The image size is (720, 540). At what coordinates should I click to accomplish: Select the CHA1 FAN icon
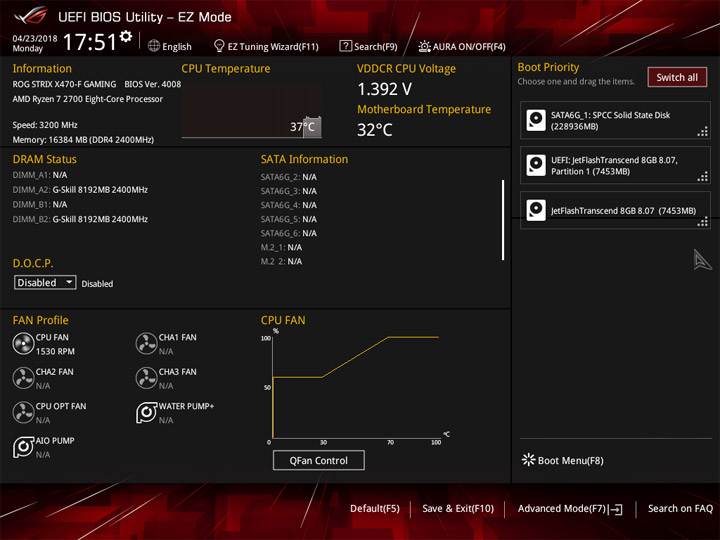click(x=146, y=343)
